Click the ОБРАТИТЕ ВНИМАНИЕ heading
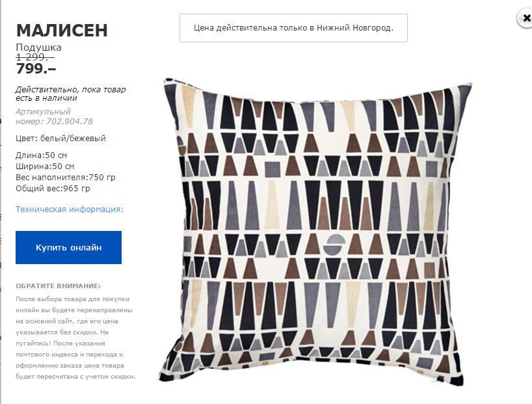The height and width of the screenshot is (404, 532). 58,286
